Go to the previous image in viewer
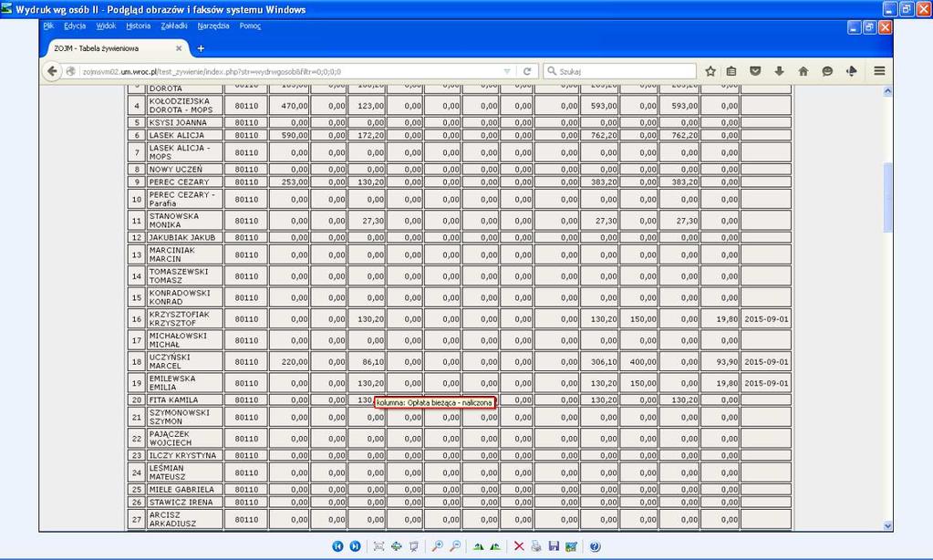933x560 pixels. click(x=337, y=546)
